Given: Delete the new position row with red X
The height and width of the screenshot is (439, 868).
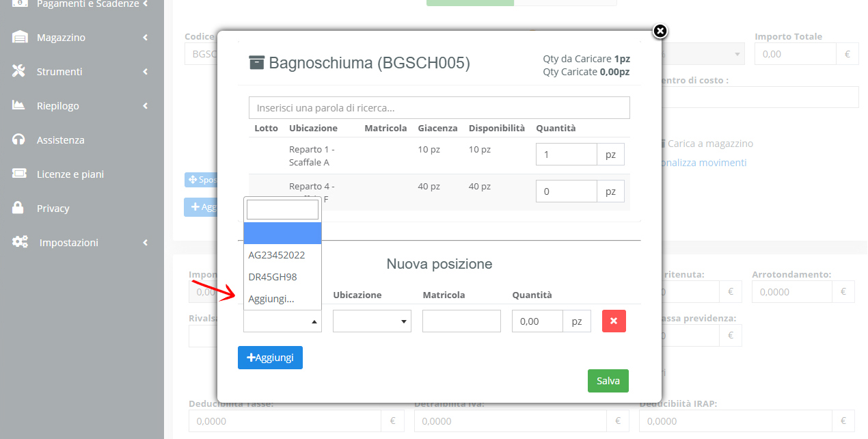Looking at the screenshot, I should 614,321.
